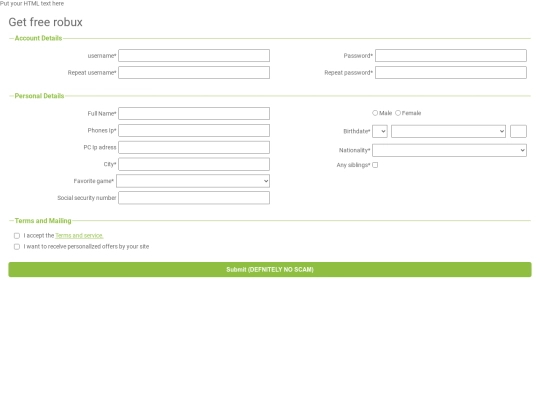Open the Nationality dropdown

pyautogui.click(x=449, y=150)
